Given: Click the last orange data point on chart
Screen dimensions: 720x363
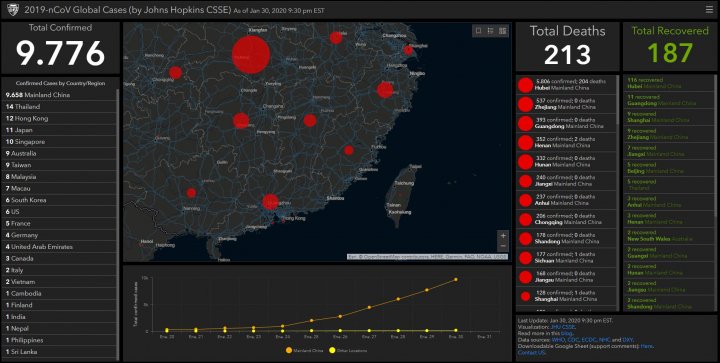Looking at the screenshot, I should (456, 279).
